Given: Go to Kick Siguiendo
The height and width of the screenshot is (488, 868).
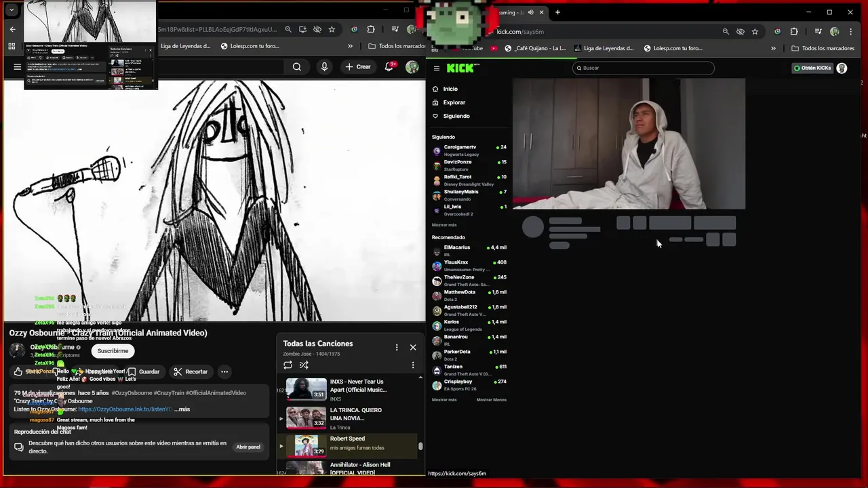Looking at the screenshot, I should pyautogui.click(x=456, y=116).
